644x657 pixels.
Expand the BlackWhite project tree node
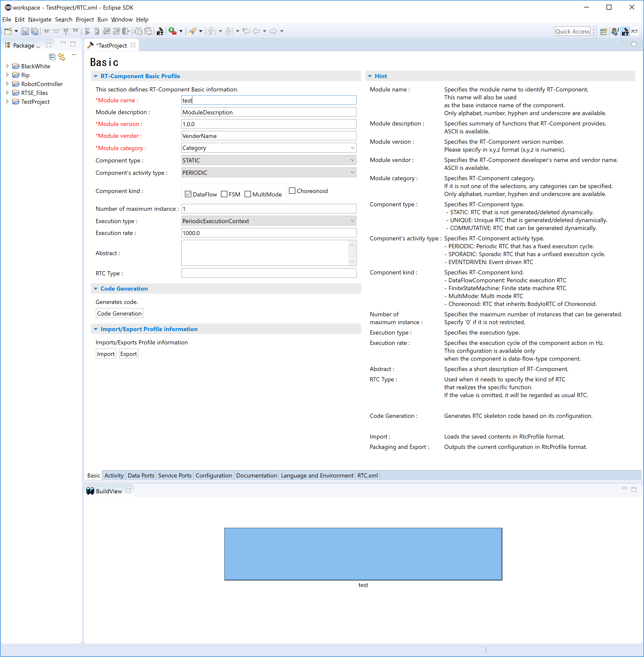7,66
